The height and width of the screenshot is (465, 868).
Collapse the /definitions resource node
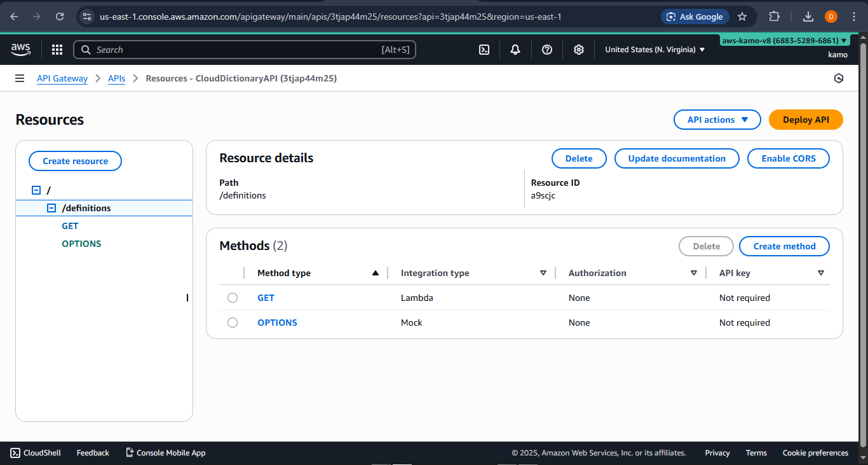(51, 207)
